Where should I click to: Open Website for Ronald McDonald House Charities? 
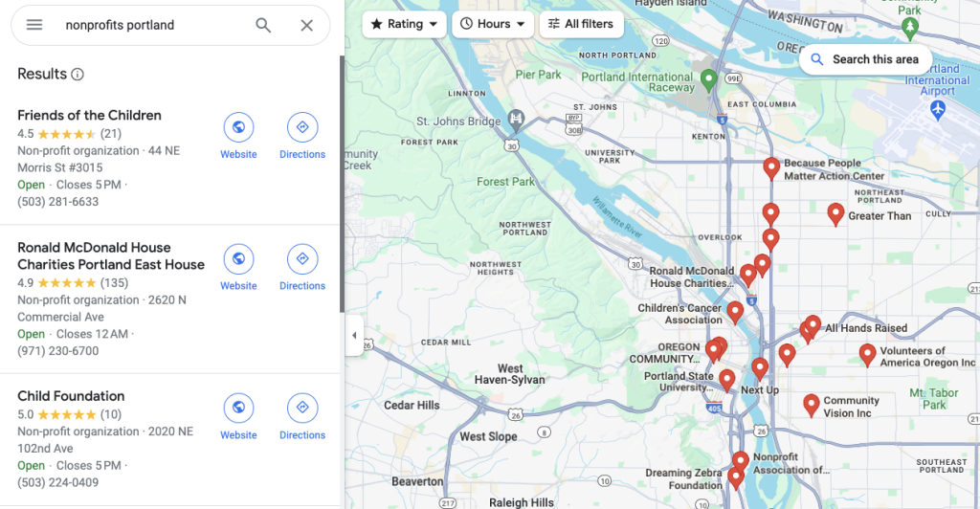238,268
